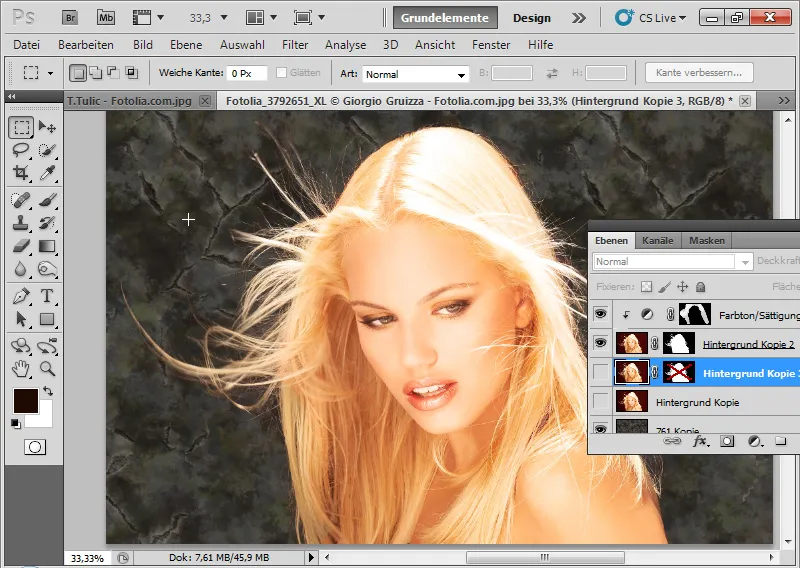Switch to the Design workspace
The image size is (800, 568).
[532, 18]
